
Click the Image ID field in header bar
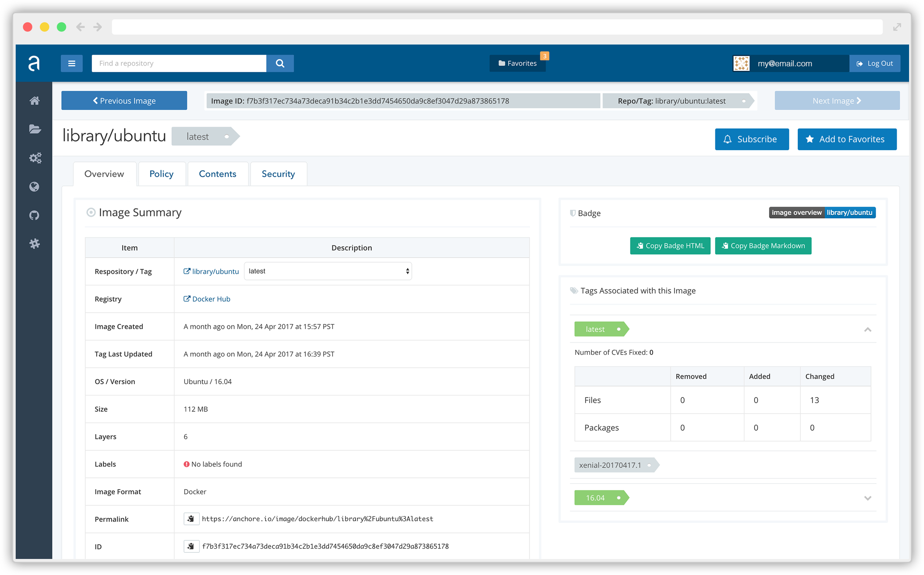403,101
